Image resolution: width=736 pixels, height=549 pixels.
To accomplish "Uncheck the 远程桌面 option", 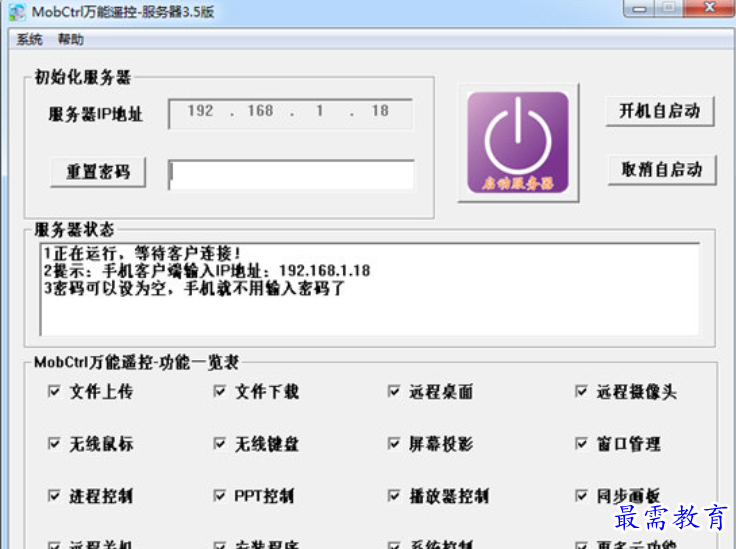I will coord(393,391).
